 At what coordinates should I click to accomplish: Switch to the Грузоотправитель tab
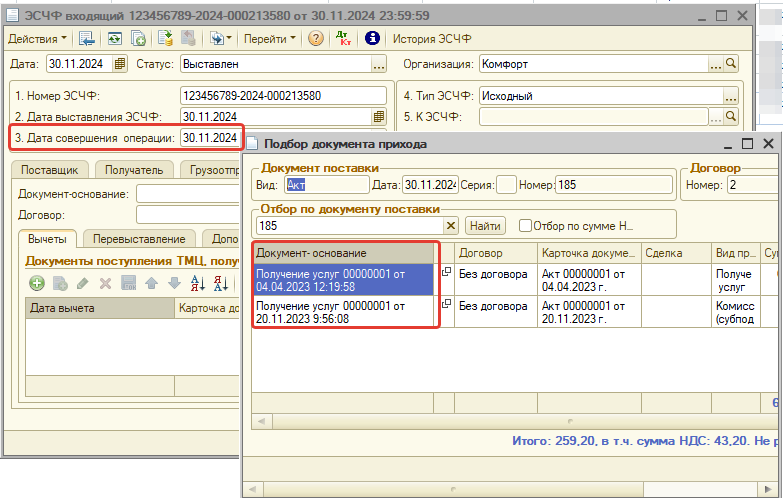pos(211,170)
